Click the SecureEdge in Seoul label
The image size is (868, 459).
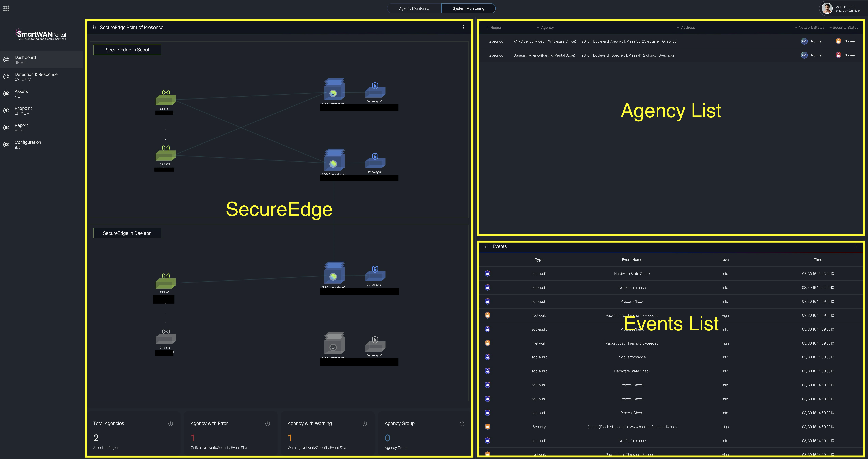(x=127, y=50)
